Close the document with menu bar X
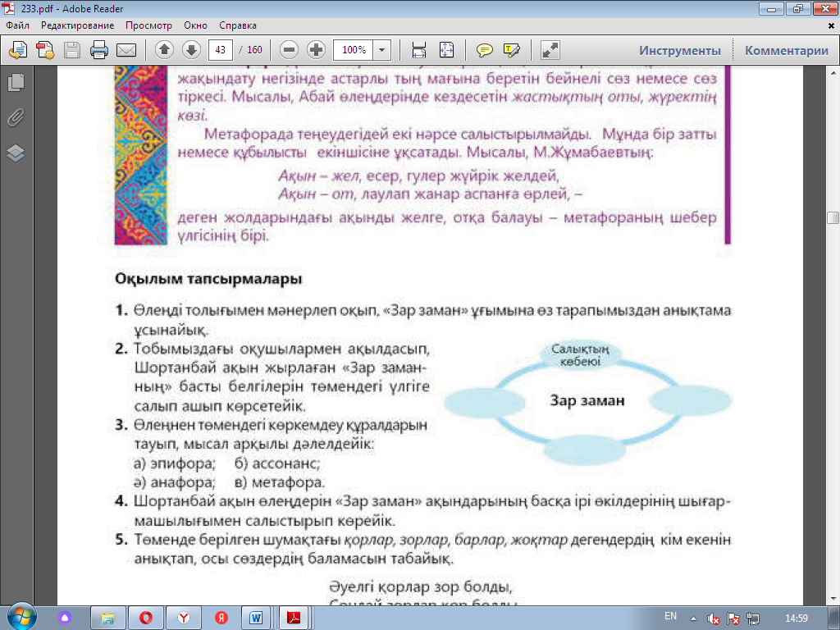Image resolution: width=840 pixels, height=630 pixels. click(832, 25)
